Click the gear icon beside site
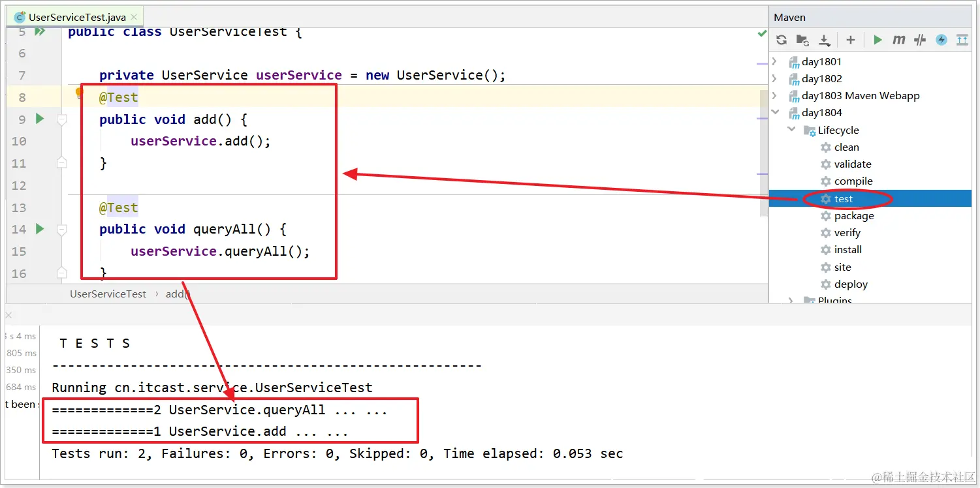This screenshot has width=980, height=488. (826, 267)
